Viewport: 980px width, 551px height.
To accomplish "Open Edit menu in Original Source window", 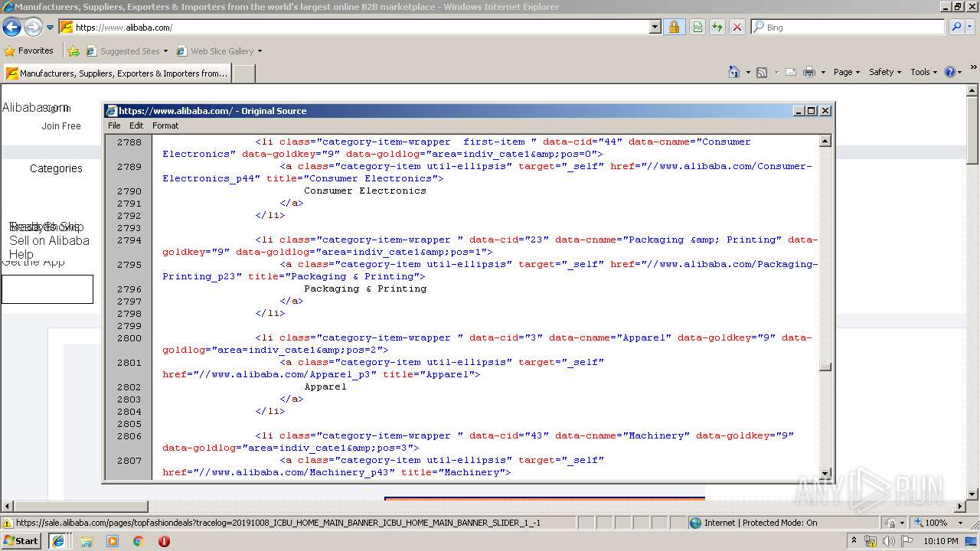I will click(x=136, y=126).
